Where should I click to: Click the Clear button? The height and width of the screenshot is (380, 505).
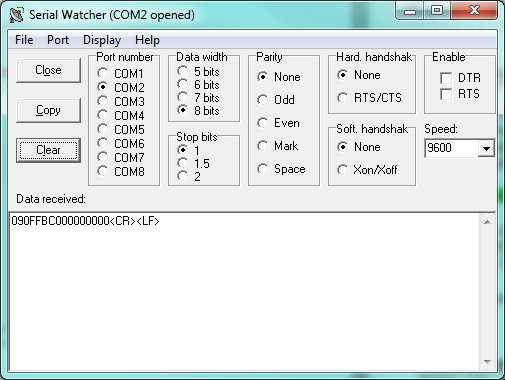[48, 150]
